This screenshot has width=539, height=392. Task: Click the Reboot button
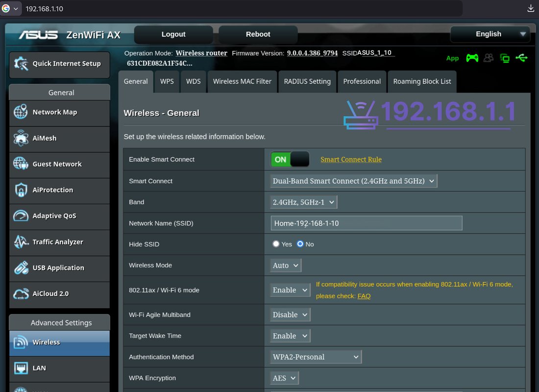[258, 34]
